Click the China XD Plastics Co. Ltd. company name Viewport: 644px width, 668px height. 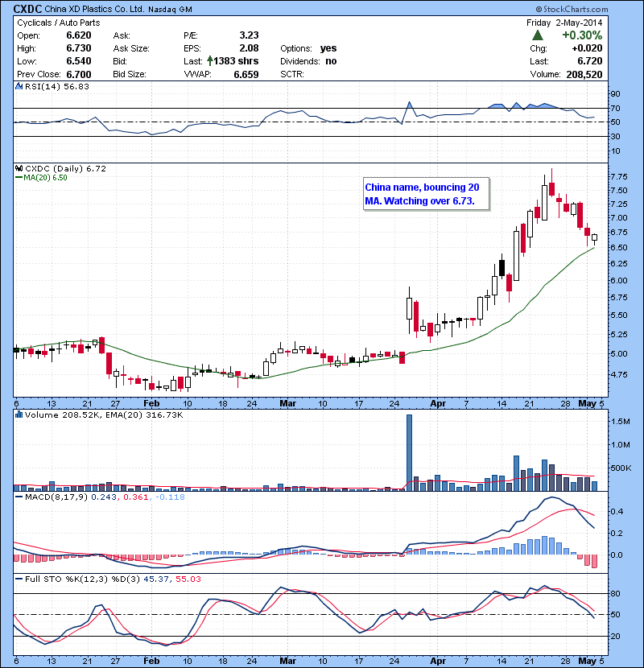94,9
